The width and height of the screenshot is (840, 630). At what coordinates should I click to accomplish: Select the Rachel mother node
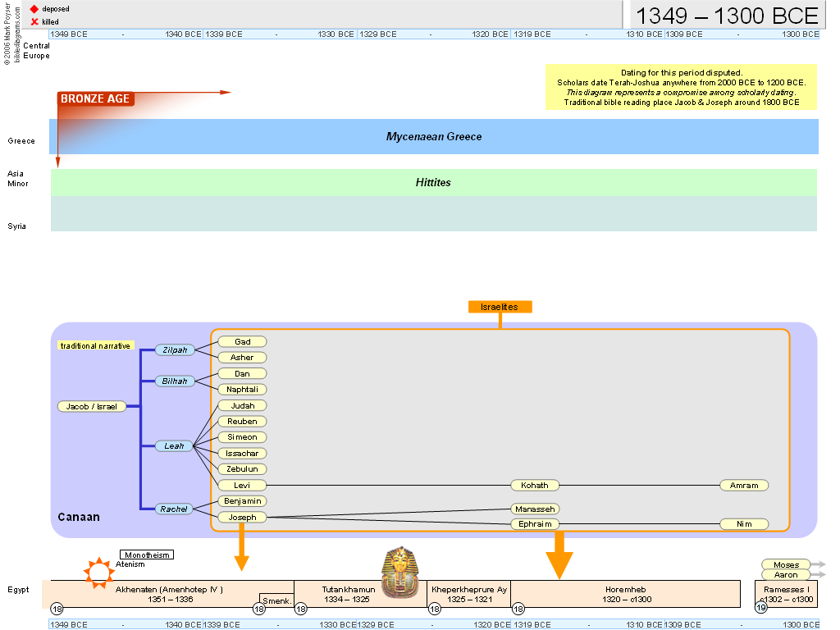(174, 509)
